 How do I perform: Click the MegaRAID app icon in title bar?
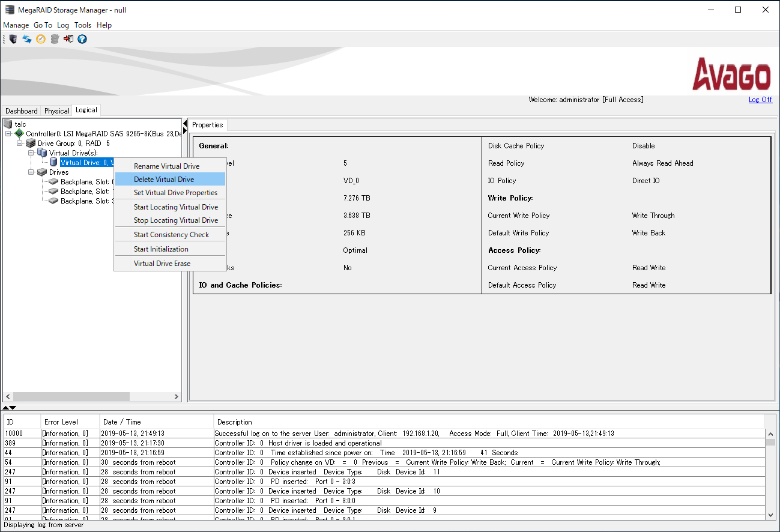coord(10,10)
